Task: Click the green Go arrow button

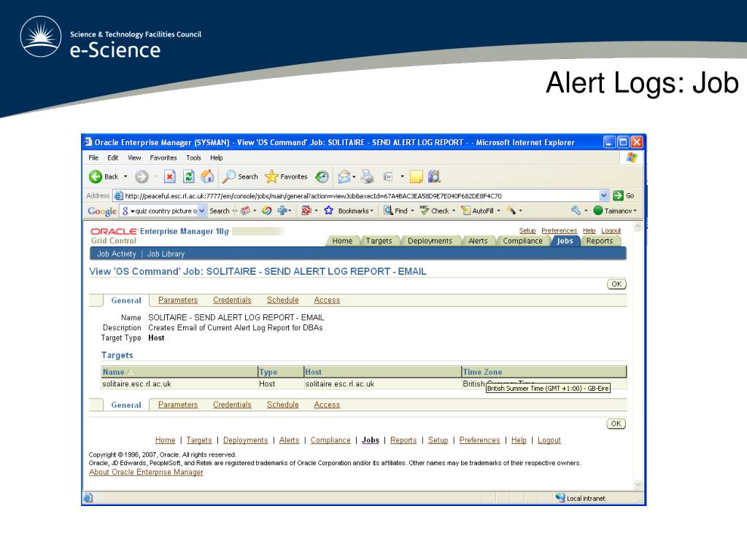Action: point(618,195)
